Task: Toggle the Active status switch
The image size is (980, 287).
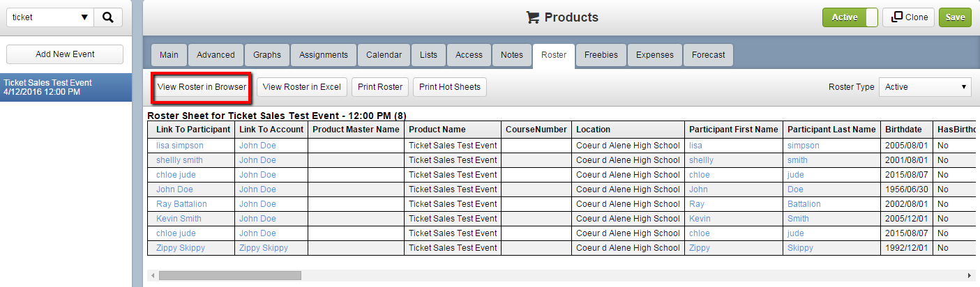Action: 850,17
